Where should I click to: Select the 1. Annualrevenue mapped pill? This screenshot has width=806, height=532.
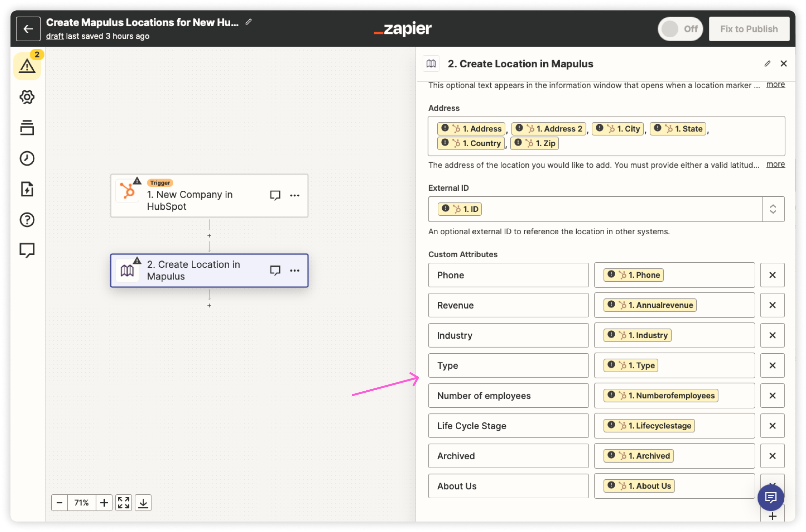coord(650,305)
